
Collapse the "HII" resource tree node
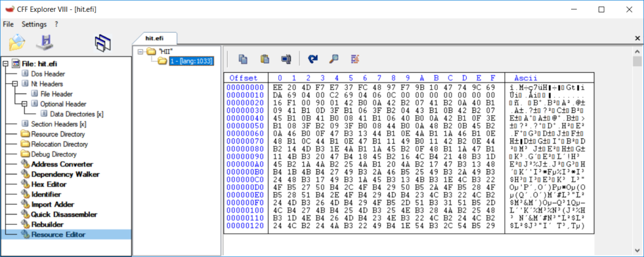(x=141, y=52)
